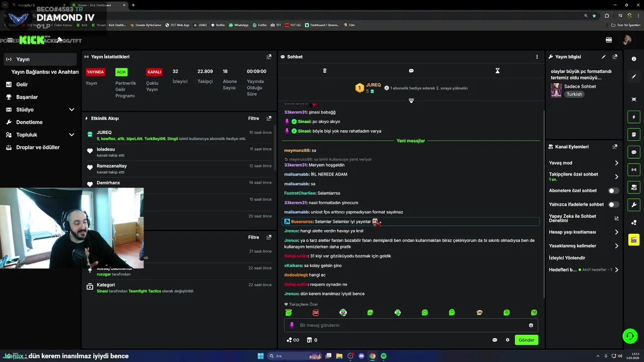This screenshot has width=644, height=362.
Task: Pop out the Etkinlik Akışı panel
Action: coord(269,119)
